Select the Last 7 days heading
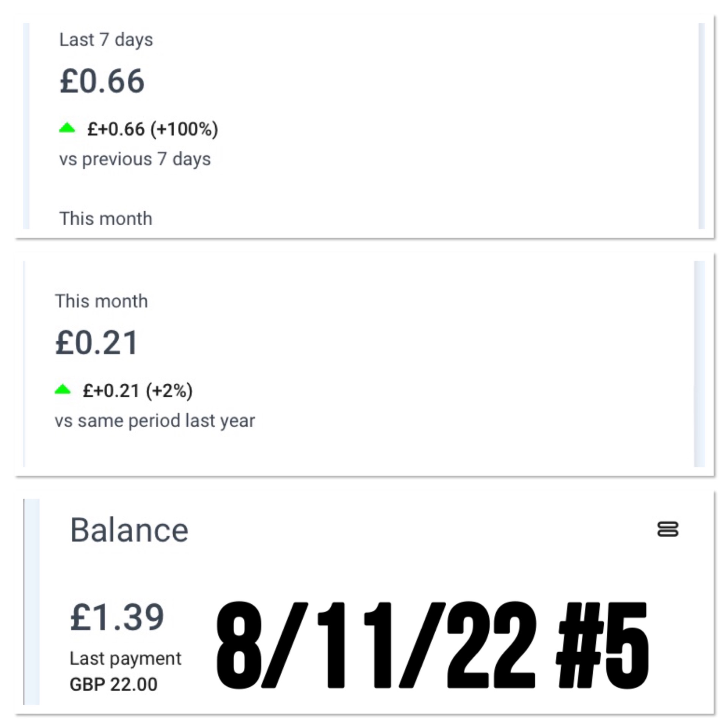Screen dimensions: 728x728 point(106,40)
